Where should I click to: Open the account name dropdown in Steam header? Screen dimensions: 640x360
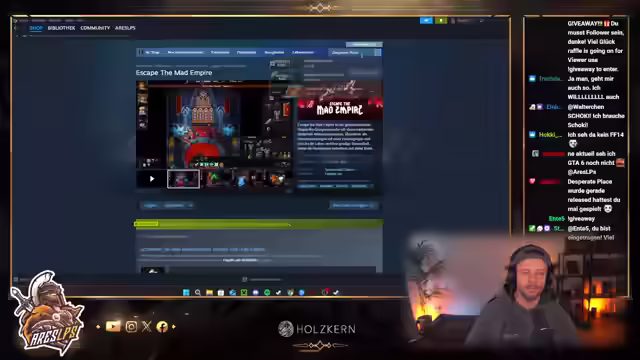click(467, 20)
